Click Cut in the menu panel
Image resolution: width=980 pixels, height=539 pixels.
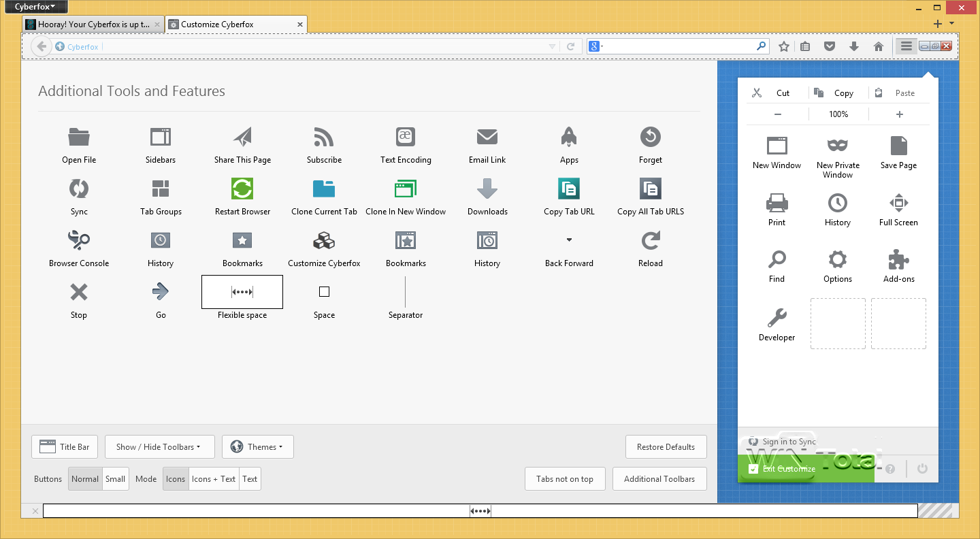776,93
